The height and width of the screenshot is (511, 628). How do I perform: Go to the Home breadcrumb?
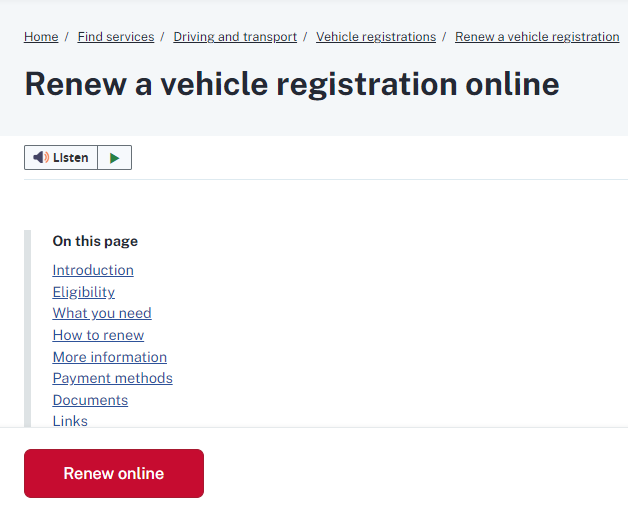[41, 37]
